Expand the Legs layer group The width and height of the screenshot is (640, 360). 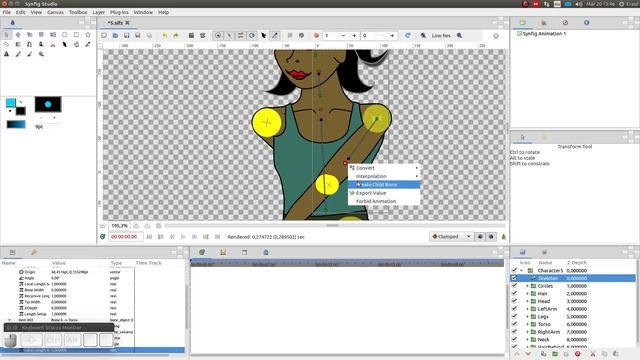click(527, 316)
